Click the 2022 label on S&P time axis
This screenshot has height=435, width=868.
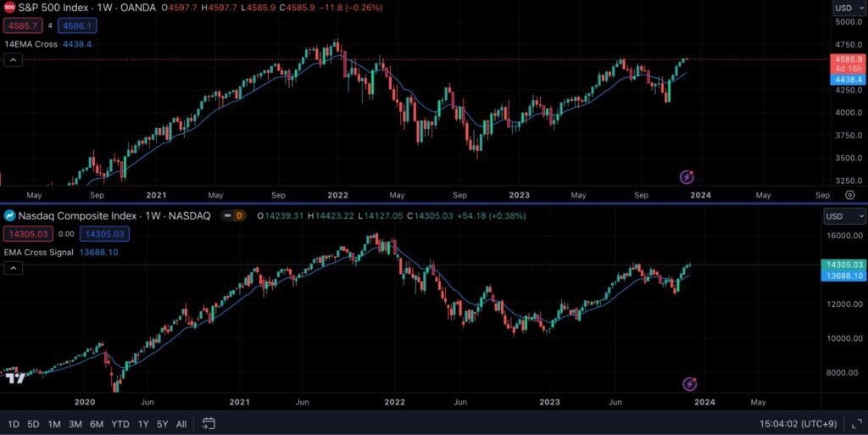(x=337, y=195)
